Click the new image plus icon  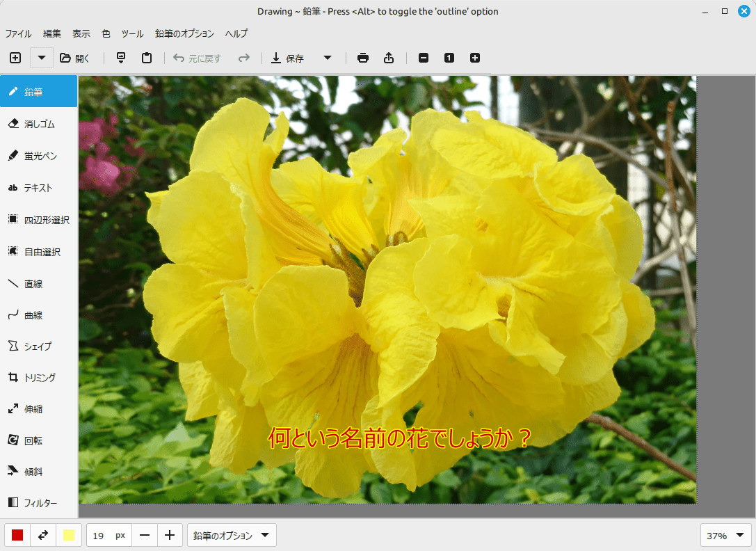pos(15,58)
